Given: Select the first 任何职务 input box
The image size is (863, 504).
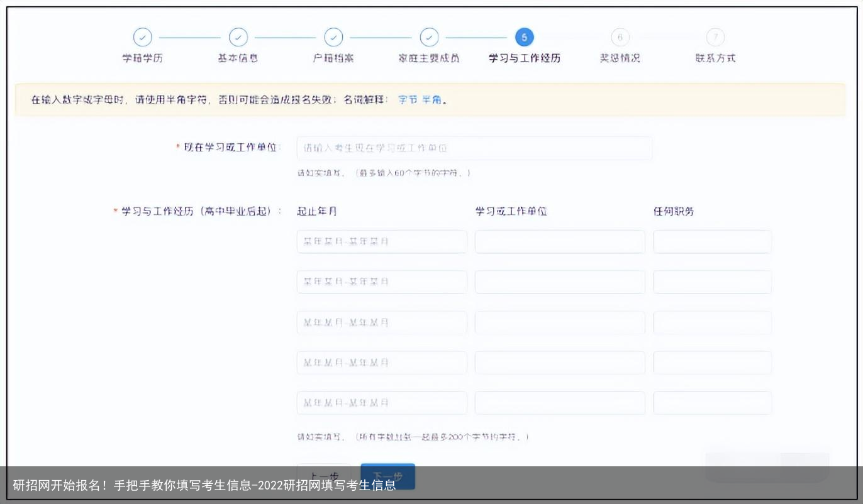Looking at the screenshot, I should click(x=712, y=241).
